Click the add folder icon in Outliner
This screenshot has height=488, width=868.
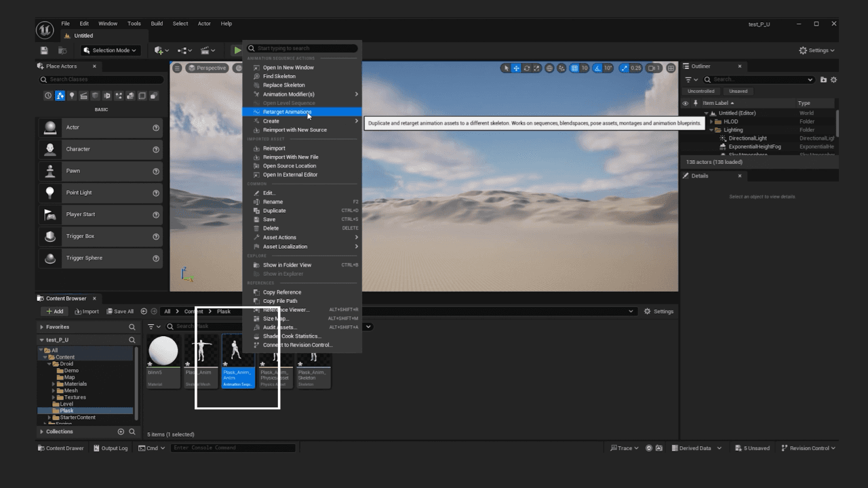[x=823, y=80]
